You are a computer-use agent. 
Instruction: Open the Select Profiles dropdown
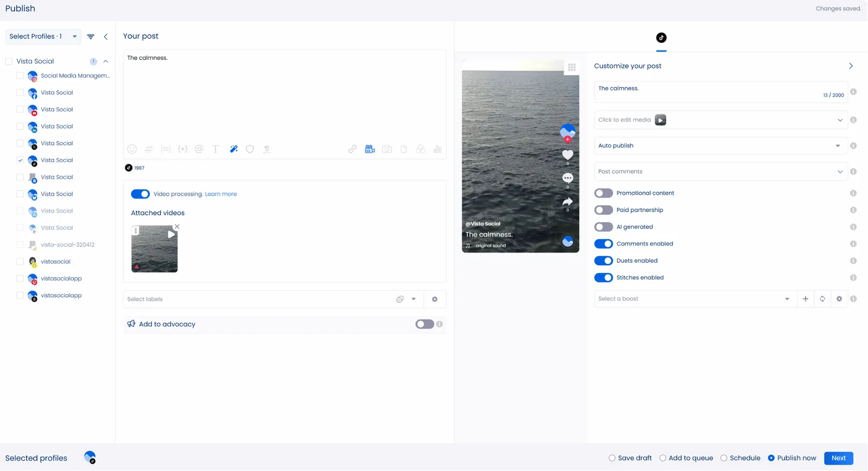click(43, 36)
